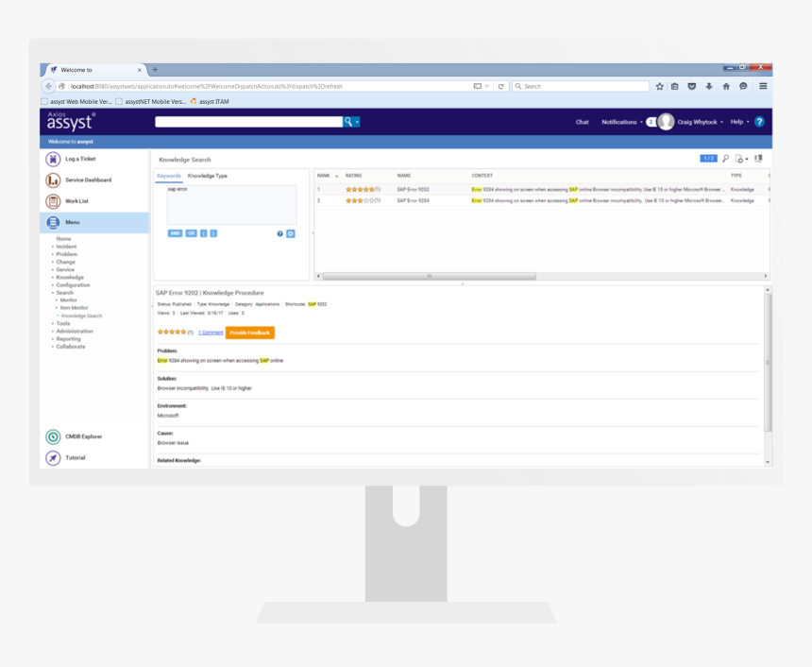The height and width of the screenshot is (667, 812).
Task: Click the Axios assyst logo
Action: pos(71,121)
